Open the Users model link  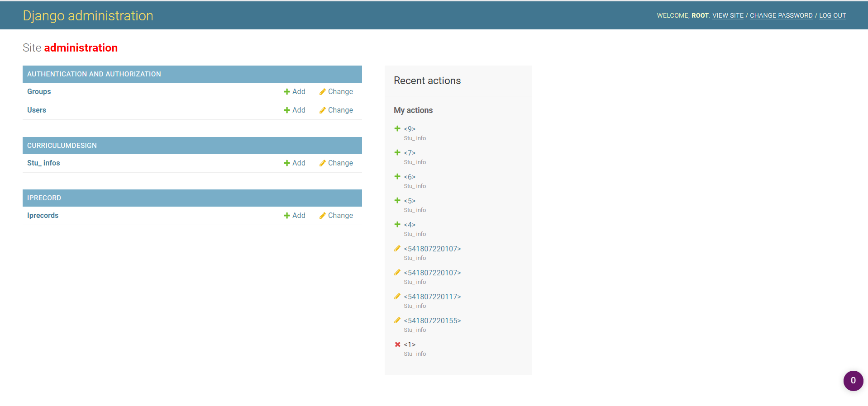click(x=37, y=110)
